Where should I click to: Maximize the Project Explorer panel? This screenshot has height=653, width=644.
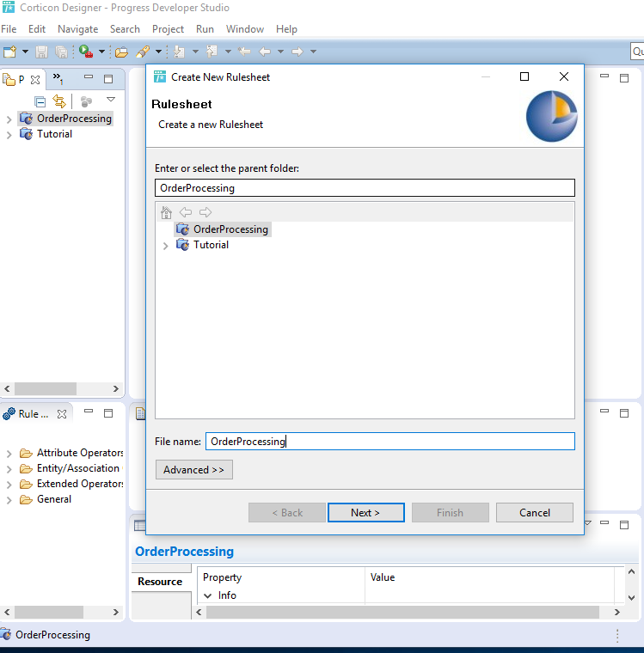pos(108,79)
